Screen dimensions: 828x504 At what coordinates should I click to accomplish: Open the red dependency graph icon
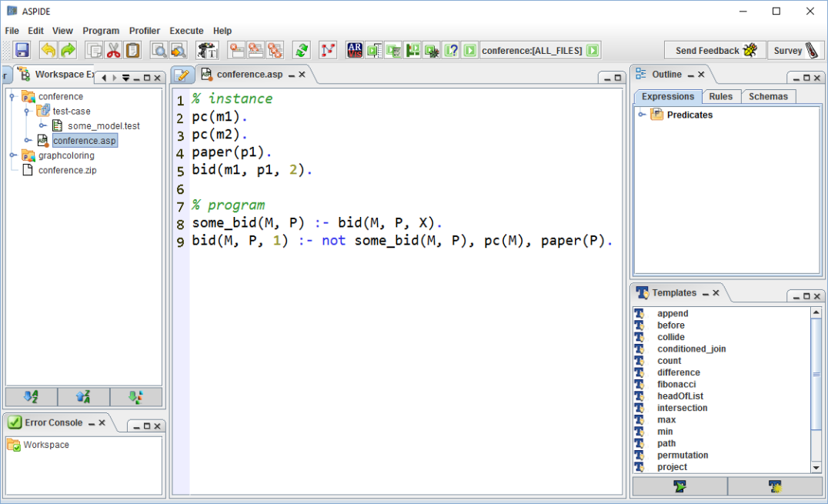(x=328, y=50)
